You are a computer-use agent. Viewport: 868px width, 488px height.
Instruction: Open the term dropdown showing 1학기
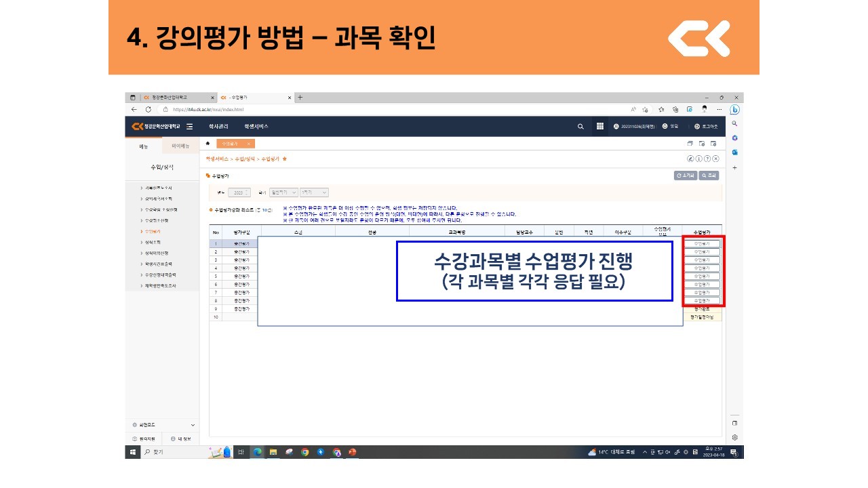tap(314, 192)
